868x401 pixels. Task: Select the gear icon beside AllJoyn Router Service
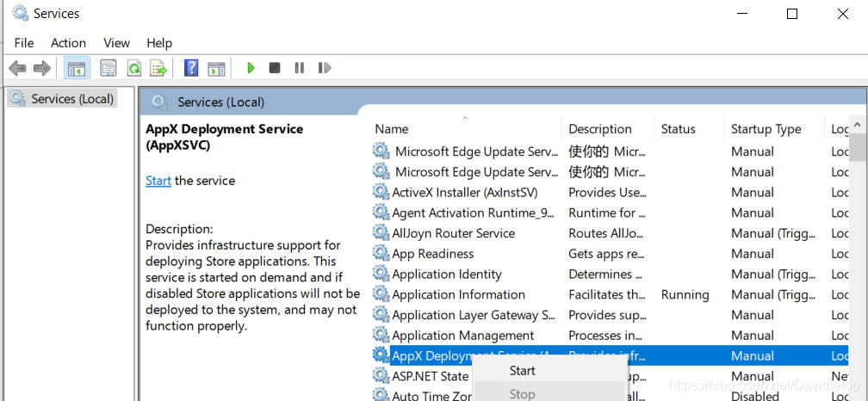tap(381, 233)
